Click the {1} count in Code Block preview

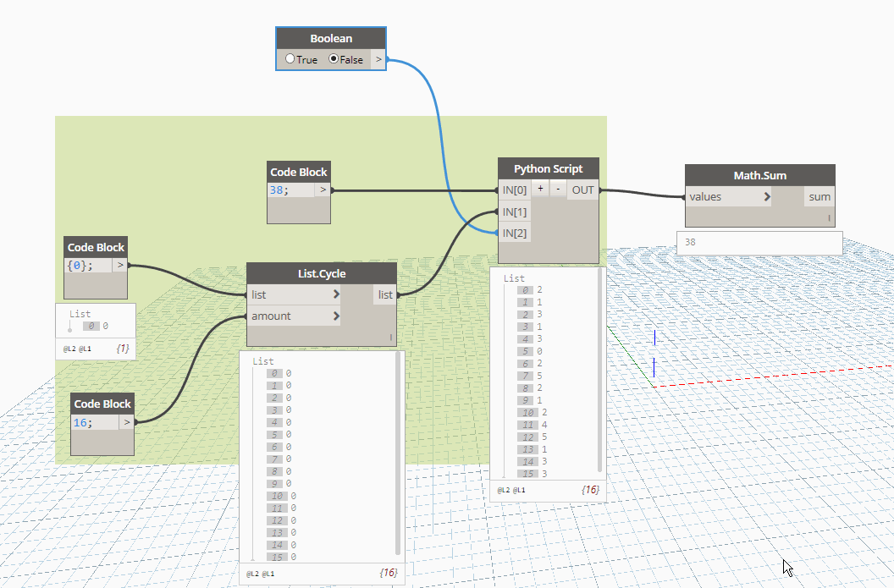pos(123,348)
